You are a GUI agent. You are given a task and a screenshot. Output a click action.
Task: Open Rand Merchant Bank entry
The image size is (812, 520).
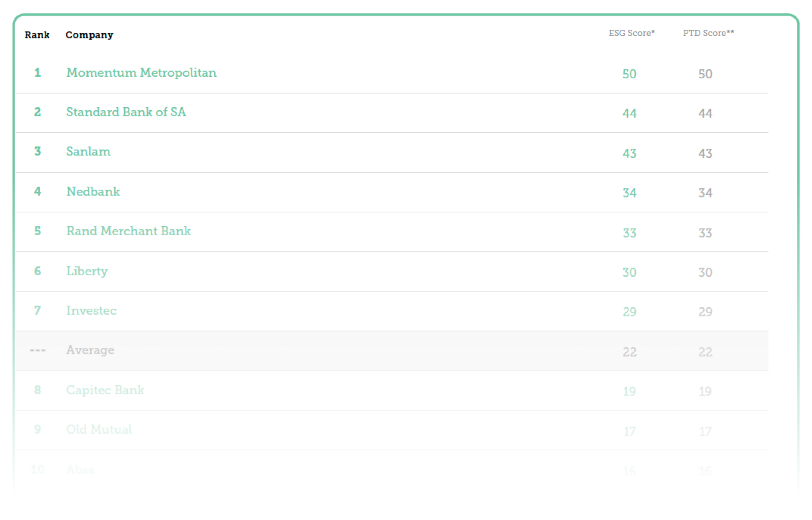(128, 231)
